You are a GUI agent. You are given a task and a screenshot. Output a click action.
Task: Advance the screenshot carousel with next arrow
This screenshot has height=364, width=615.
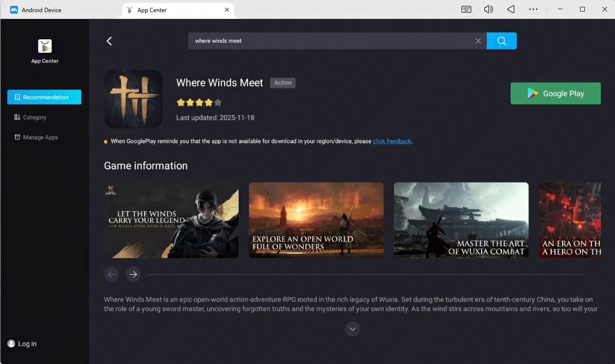tap(133, 274)
